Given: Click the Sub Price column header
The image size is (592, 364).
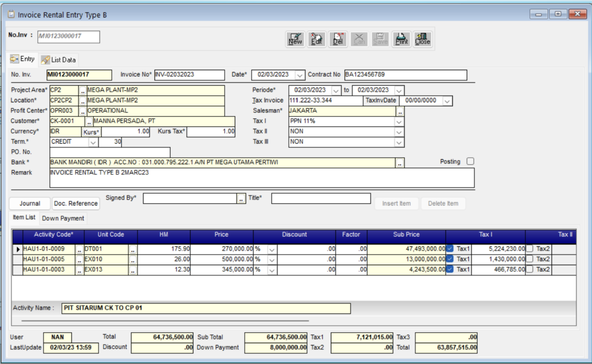Looking at the screenshot, I should click(x=406, y=235).
